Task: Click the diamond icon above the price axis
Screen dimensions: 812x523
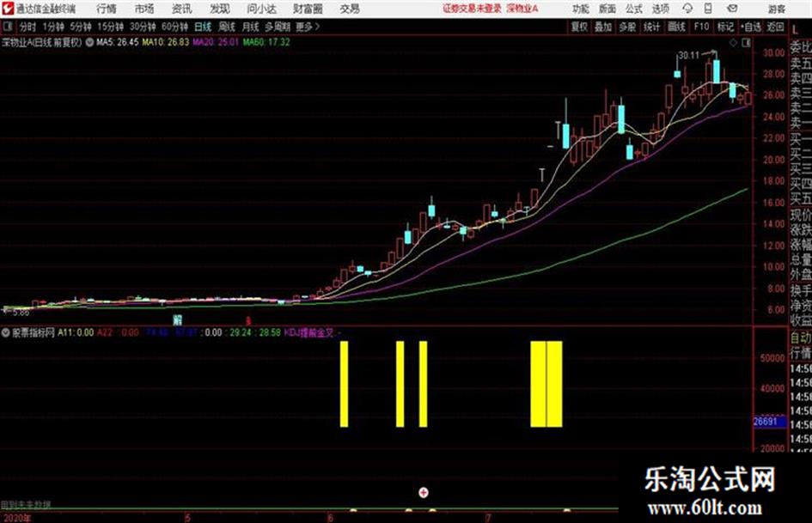Action: click(x=733, y=43)
